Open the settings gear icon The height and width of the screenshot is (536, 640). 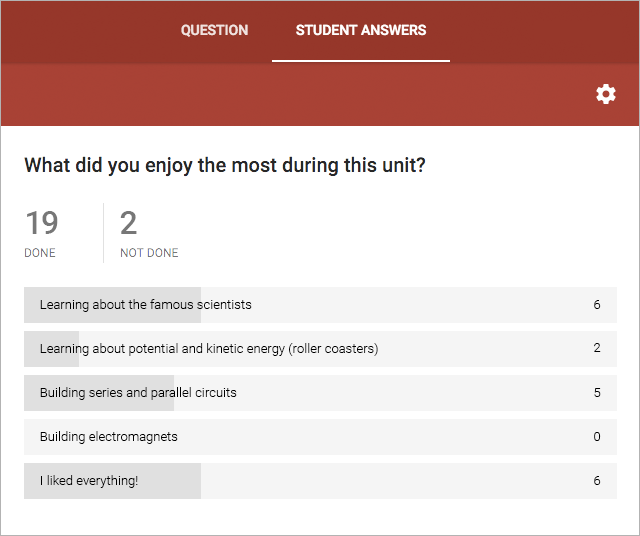pos(606,94)
